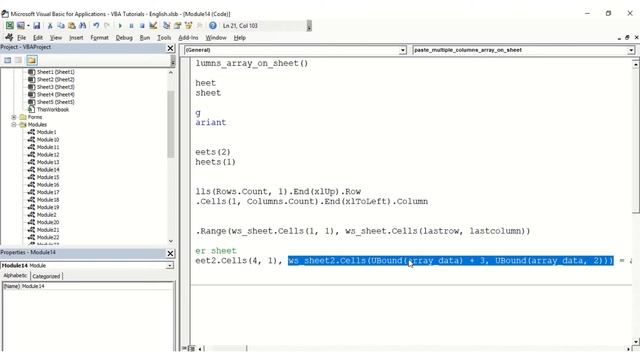
Task: Open the Debug menu
Action: point(124,38)
